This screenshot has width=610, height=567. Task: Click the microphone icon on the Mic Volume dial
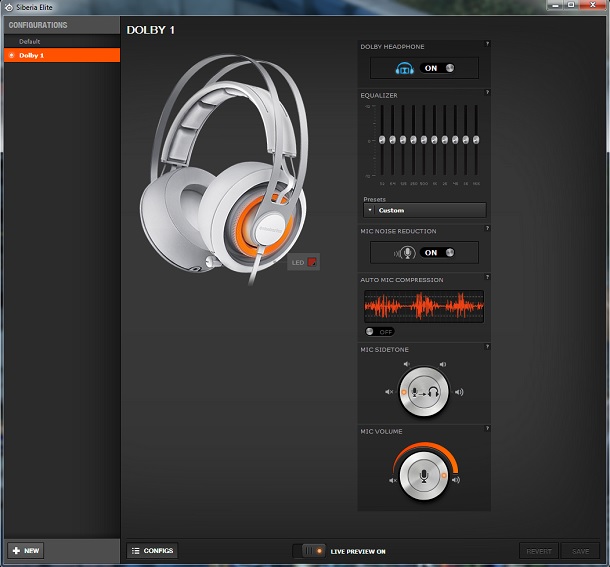[x=424, y=476]
